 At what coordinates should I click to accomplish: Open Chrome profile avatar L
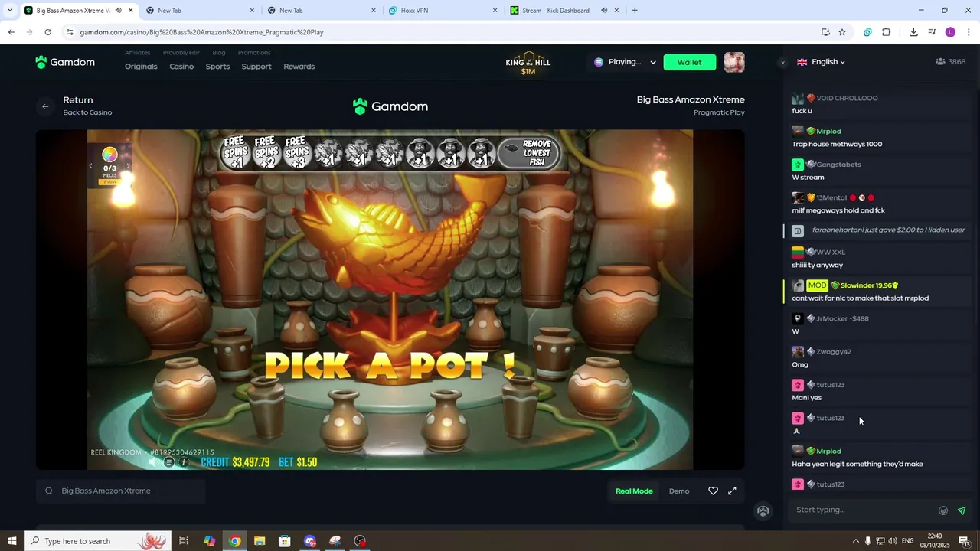[950, 32]
